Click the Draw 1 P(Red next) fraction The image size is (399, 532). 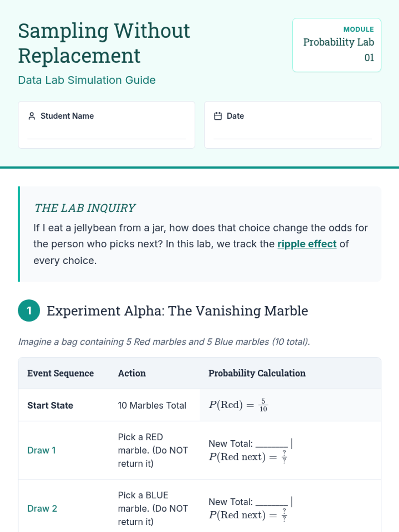point(284,457)
